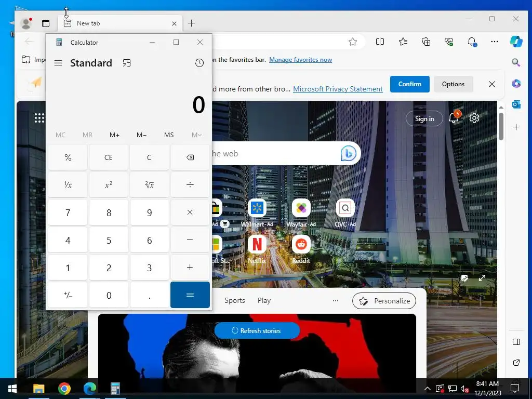532x399 pixels.
Task: Click the MS memory store button
Action: pyautogui.click(x=169, y=135)
